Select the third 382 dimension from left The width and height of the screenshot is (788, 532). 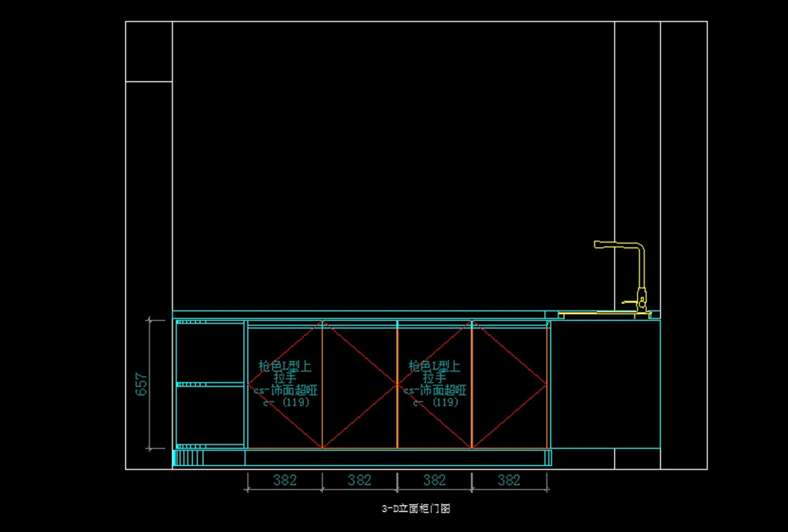click(x=434, y=480)
